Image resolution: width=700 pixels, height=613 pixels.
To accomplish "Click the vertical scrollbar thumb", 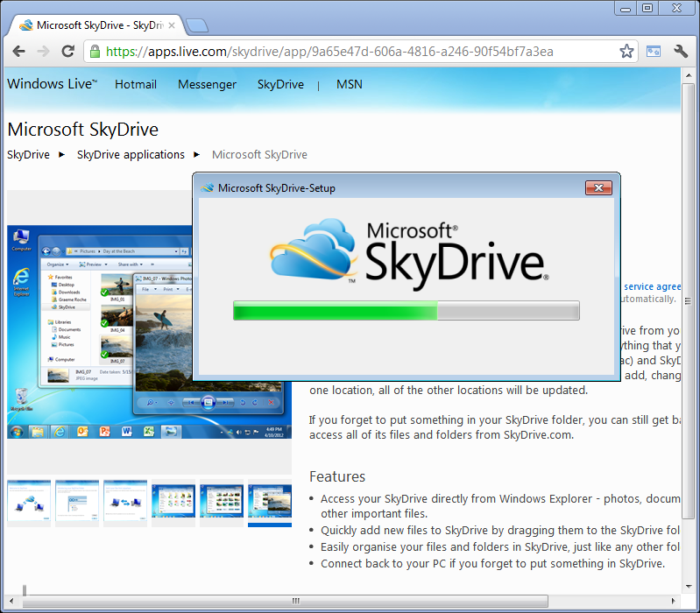I will pos(689,301).
